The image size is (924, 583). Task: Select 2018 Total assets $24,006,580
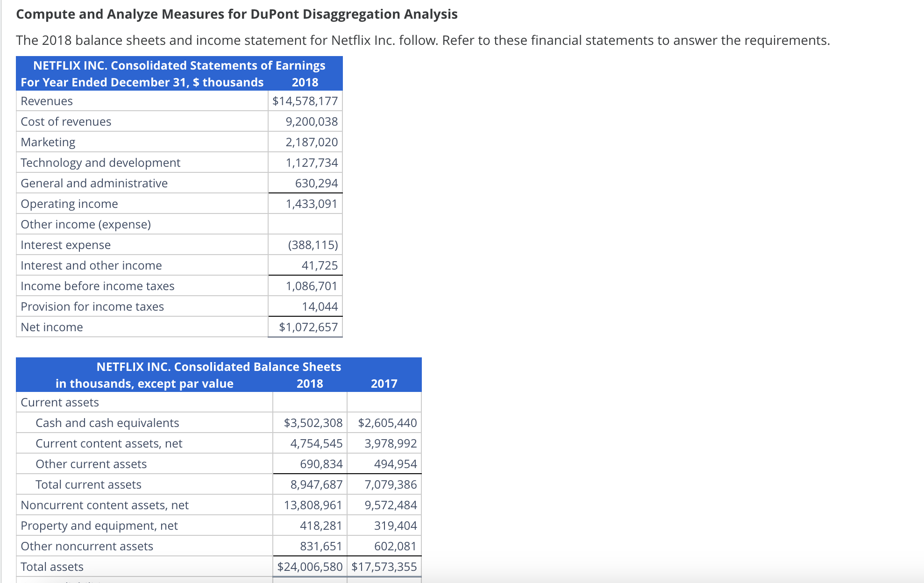(x=310, y=567)
